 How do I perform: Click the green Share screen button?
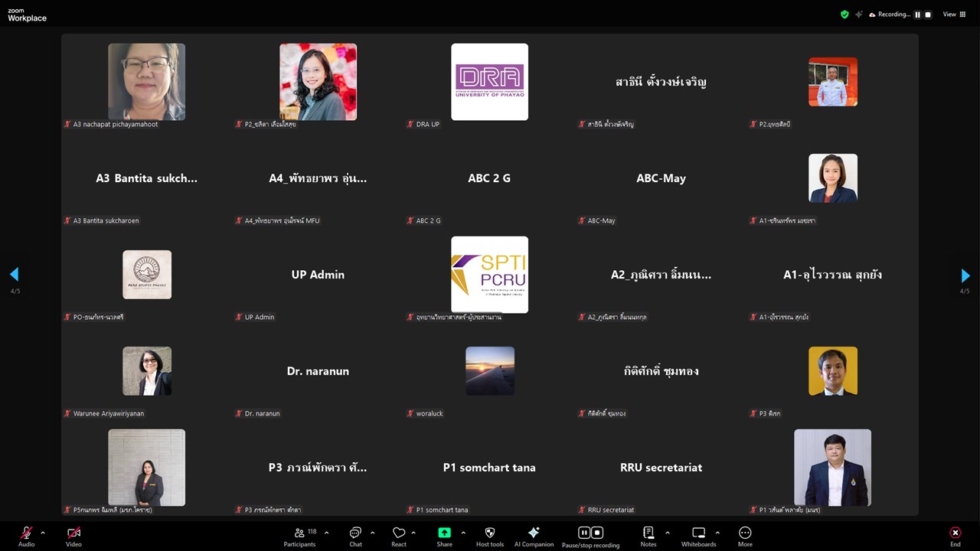tap(444, 536)
